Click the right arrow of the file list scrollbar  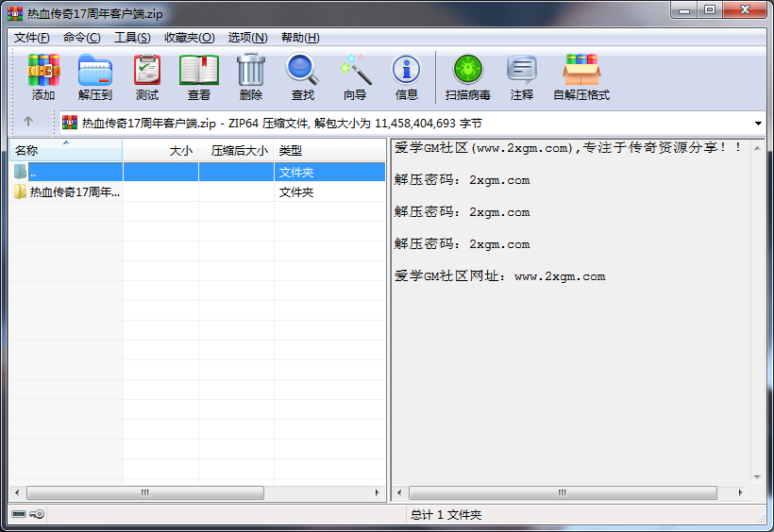coord(378,492)
